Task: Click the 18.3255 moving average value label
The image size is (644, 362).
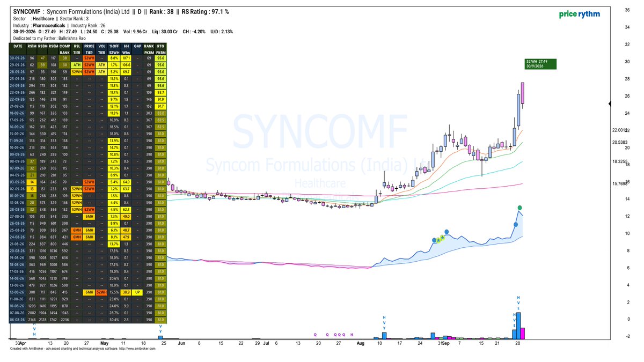Action: 620,161
